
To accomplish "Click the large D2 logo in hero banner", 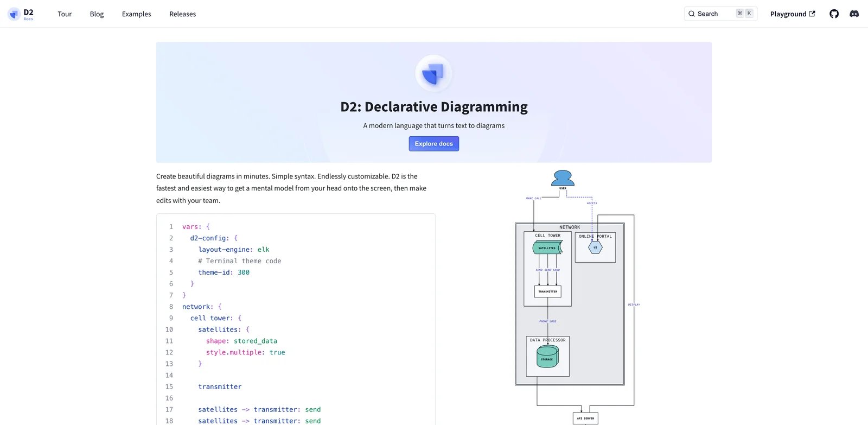I will 433,74.
